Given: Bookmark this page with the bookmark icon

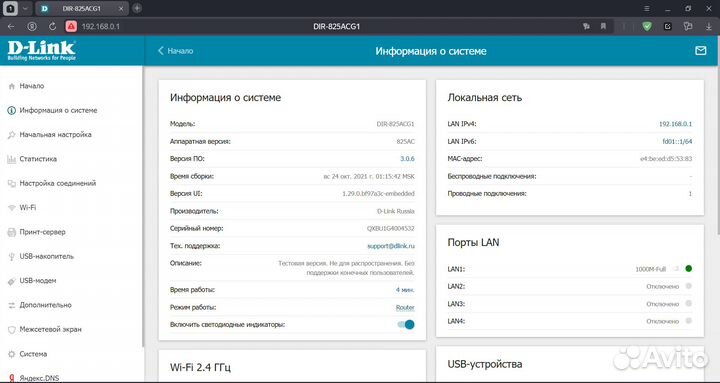Looking at the screenshot, I should (603, 27).
